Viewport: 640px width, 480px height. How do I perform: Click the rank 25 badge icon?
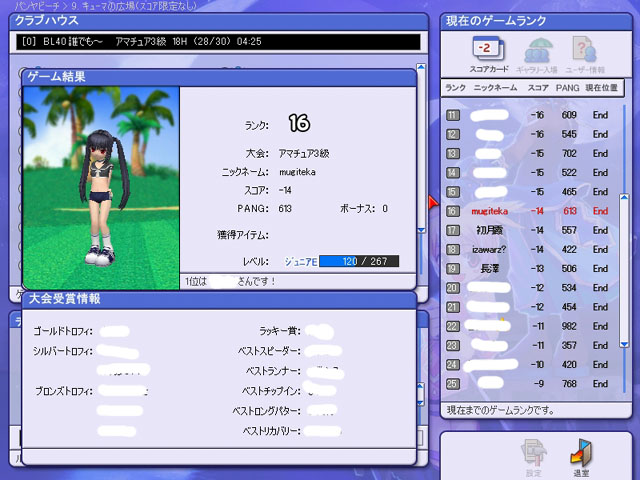[x=453, y=384]
